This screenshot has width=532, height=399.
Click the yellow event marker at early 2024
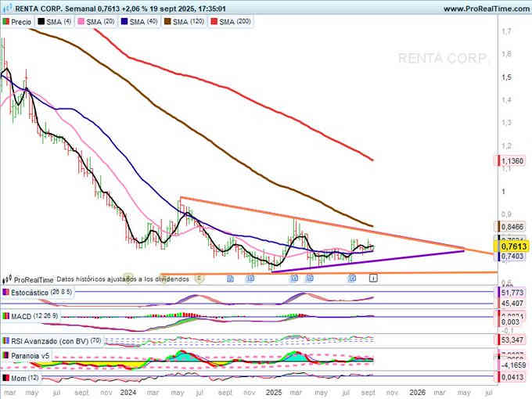point(128,278)
